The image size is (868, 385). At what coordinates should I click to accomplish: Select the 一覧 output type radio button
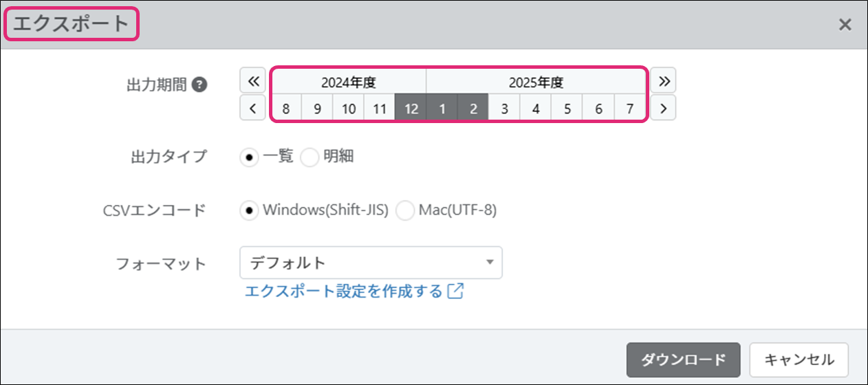tap(249, 157)
